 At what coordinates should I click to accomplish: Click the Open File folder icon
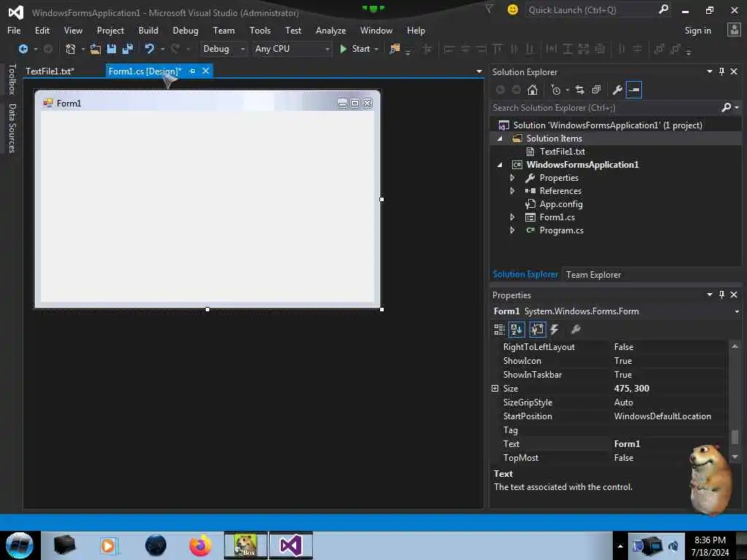96,49
